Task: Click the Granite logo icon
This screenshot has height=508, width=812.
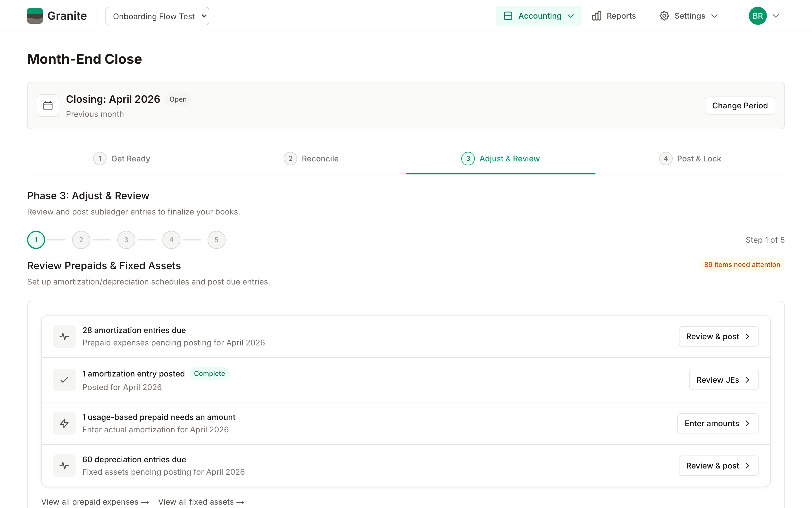Action: tap(35, 16)
